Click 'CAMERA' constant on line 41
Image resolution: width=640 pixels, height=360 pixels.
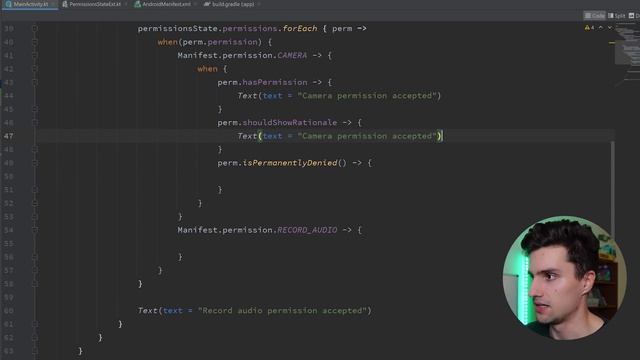pyautogui.click(x=292, y=56)
